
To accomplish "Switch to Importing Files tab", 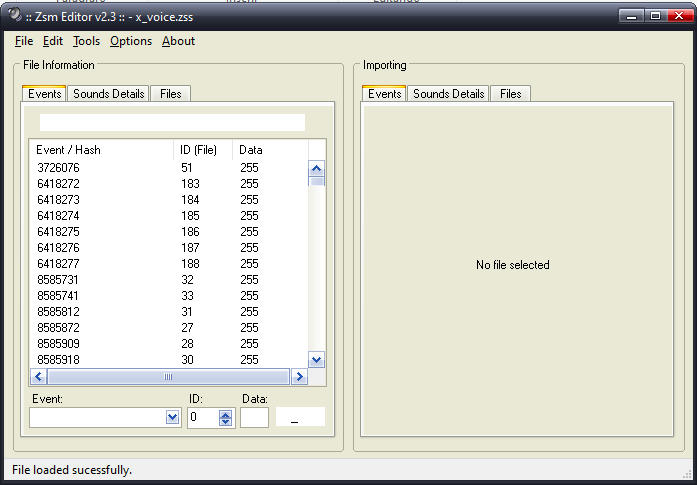I will coord(510,94).
